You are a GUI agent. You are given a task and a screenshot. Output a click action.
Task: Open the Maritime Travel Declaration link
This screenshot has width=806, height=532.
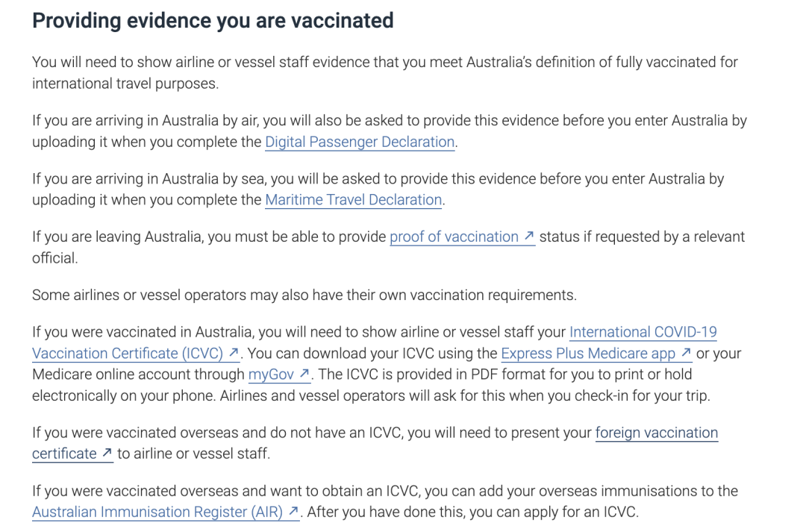354,200
